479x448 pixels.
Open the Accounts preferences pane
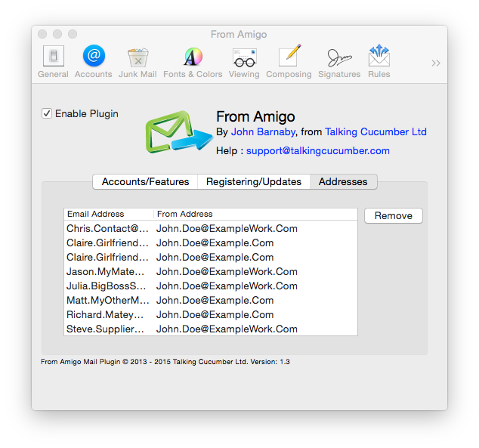coord(94,62)
